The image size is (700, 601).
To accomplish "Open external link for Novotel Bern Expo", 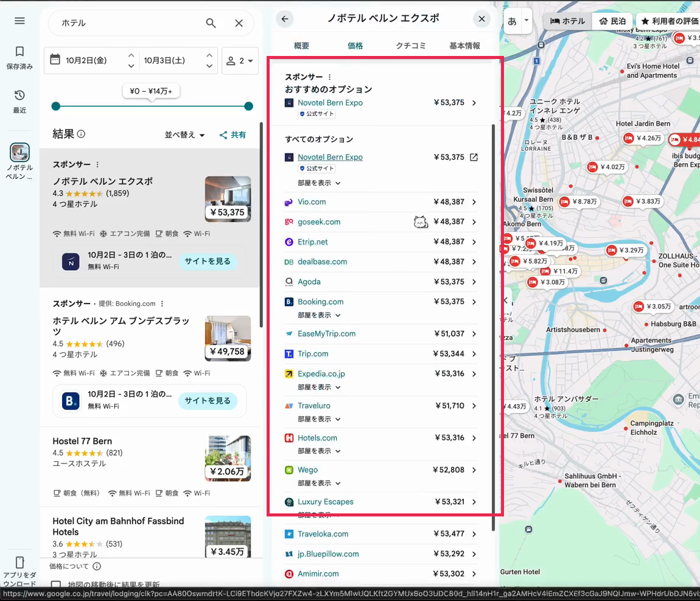I will [474, 157].
